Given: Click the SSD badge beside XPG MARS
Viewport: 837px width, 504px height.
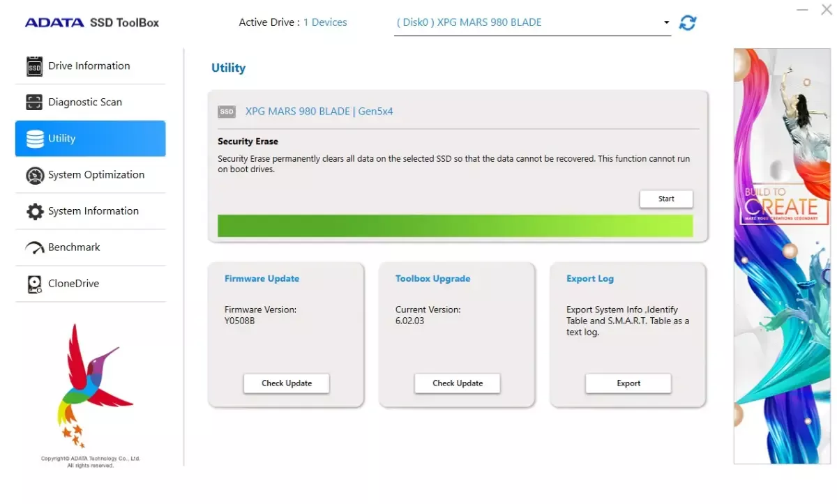Looking at the screenshot, I should coord(227,112).
